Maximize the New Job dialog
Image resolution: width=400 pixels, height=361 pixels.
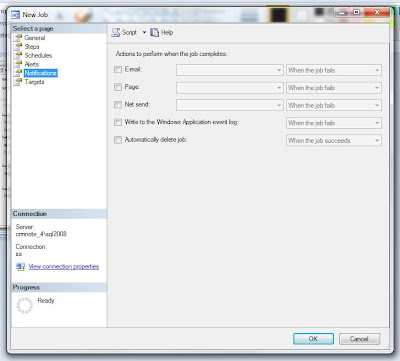pyautogui.click(x=357, y=13)
